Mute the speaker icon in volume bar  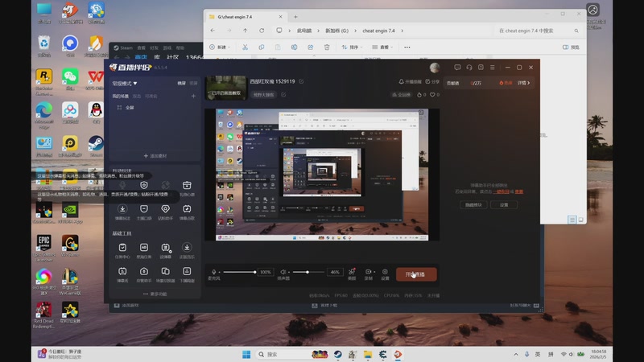[x=283, y=272]
